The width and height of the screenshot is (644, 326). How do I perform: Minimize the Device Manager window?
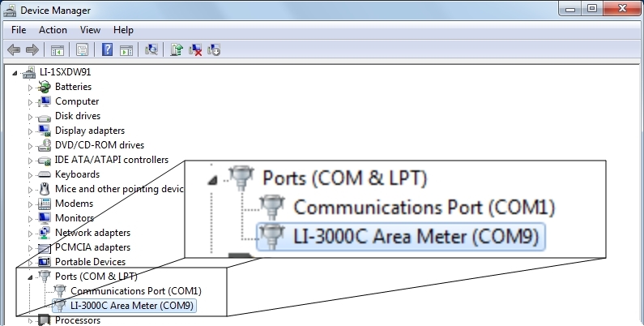click(x=570, y=9)
